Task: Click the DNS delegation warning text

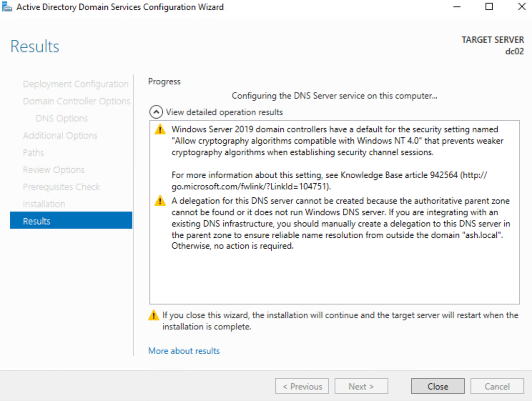Action: 340,223
